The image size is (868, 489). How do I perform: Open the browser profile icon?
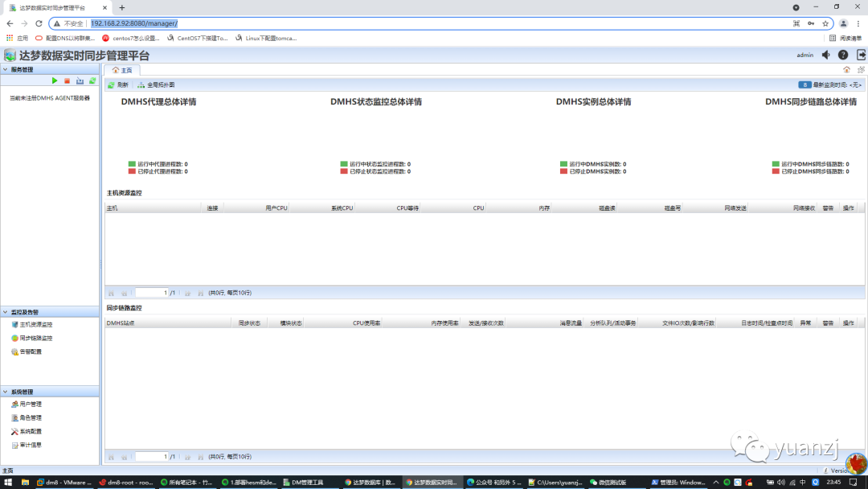coord(843,23)
